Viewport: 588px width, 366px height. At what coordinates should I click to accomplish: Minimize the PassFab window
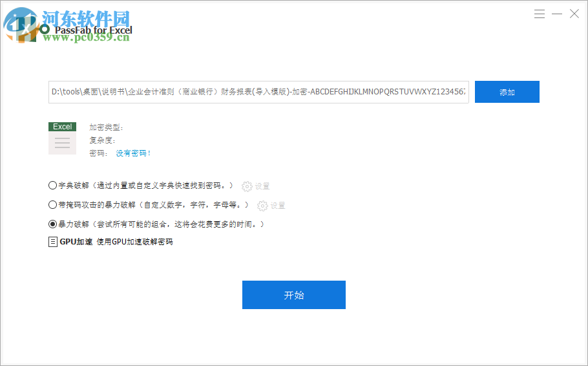(557, 14)
